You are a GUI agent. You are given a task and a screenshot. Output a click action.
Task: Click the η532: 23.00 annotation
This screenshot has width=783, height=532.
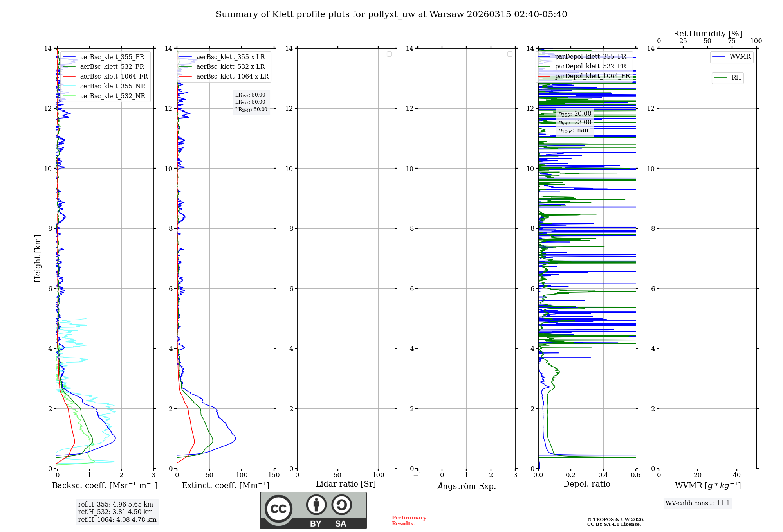574,122
